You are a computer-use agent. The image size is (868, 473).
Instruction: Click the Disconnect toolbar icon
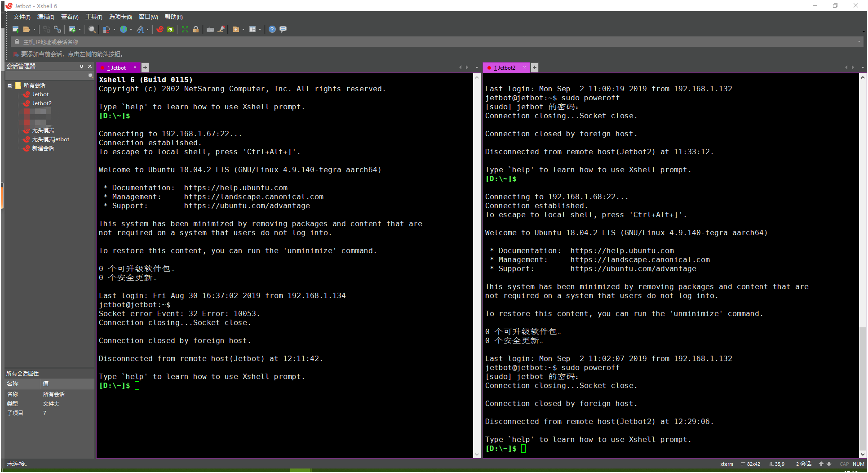[47, 29]
